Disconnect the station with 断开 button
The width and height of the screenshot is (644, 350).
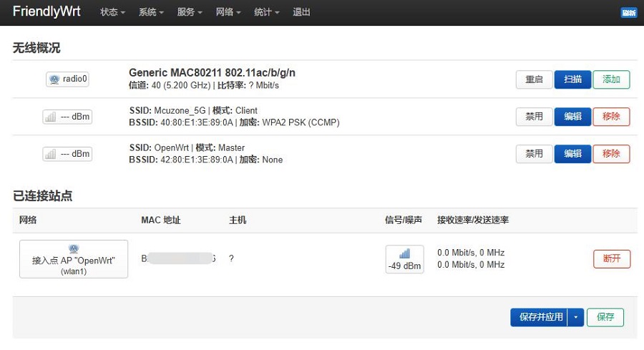pos(612,259)
